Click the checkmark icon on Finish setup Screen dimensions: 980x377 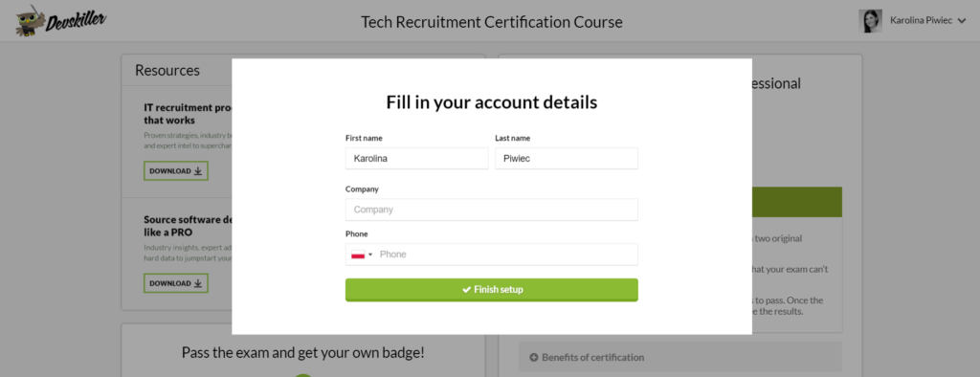point(466,290)
